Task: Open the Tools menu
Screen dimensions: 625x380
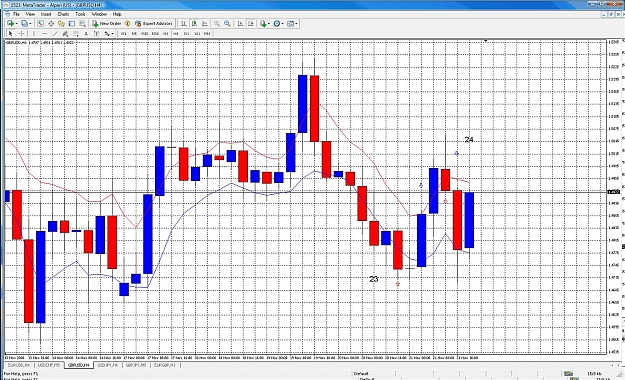Action: [x=80, y=14]
